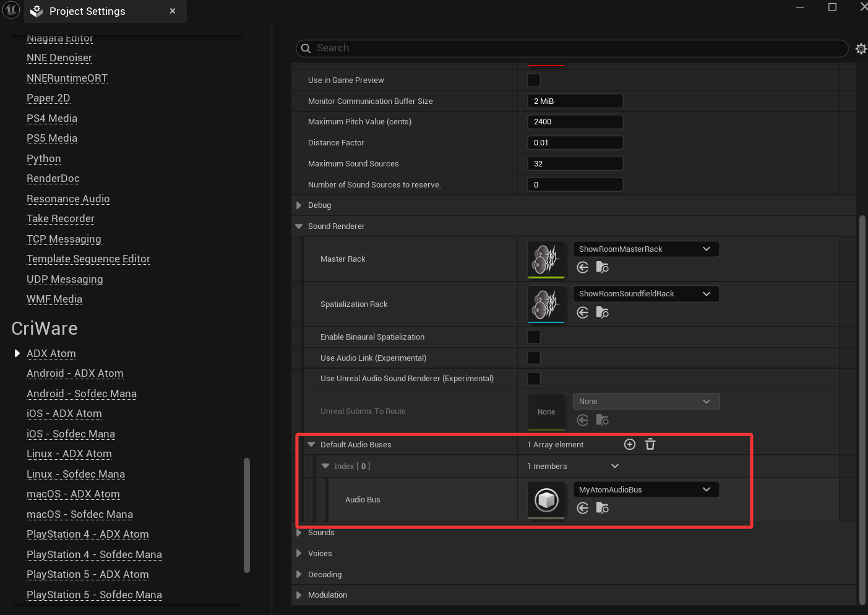Viewport: 868px width, 615px height.
Task: Select the Project Settings tab
Action: (87, 11)
